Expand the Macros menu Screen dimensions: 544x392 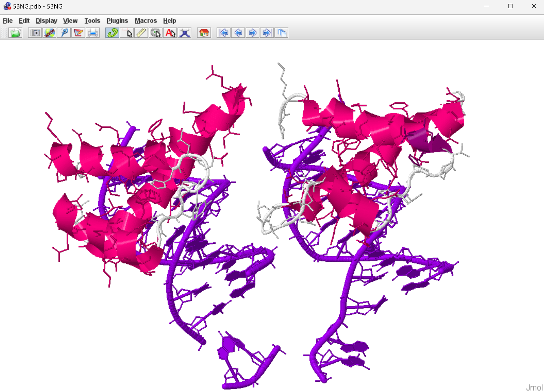145,21
